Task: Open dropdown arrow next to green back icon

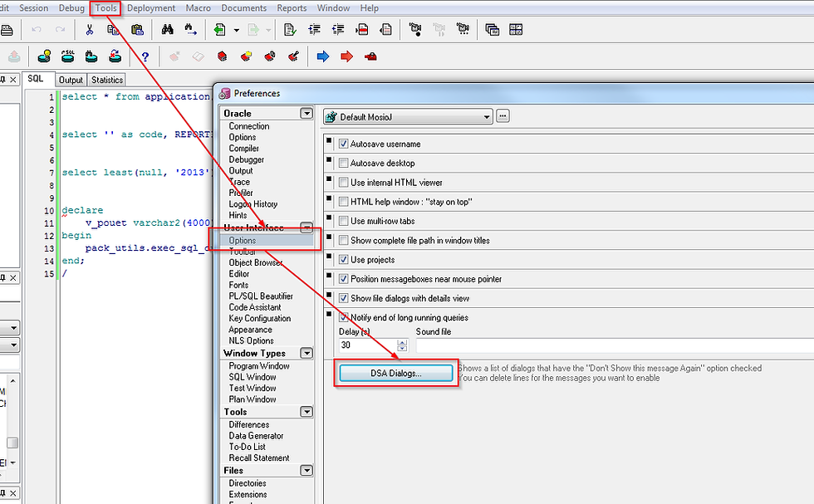Action: pos(237,30)
